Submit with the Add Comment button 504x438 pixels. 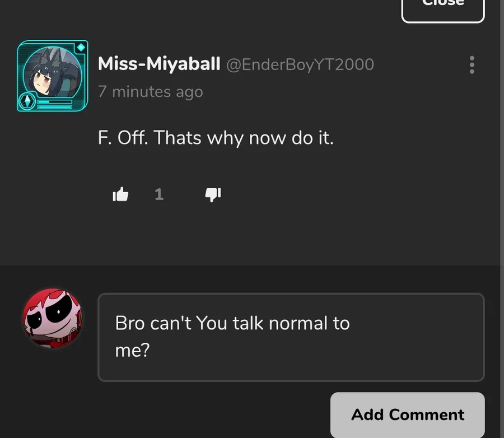[x=408, y=414]
